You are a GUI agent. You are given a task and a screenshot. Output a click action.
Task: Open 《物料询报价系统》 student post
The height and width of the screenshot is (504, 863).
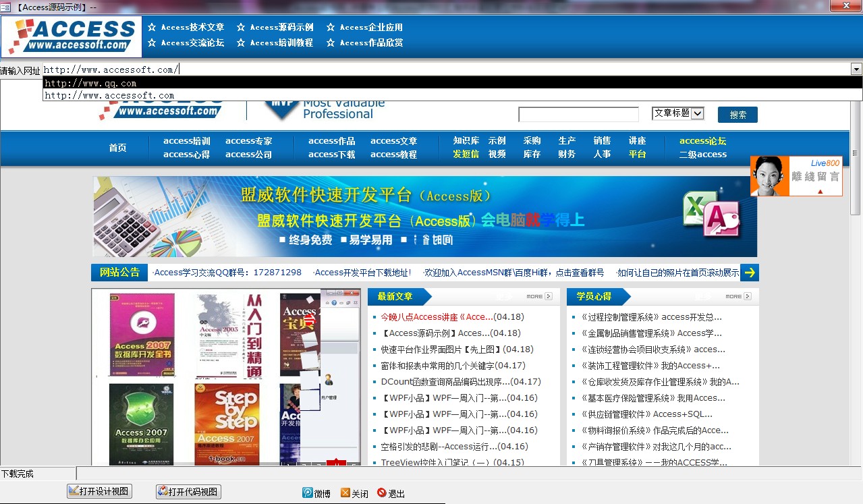pos(655,430)
